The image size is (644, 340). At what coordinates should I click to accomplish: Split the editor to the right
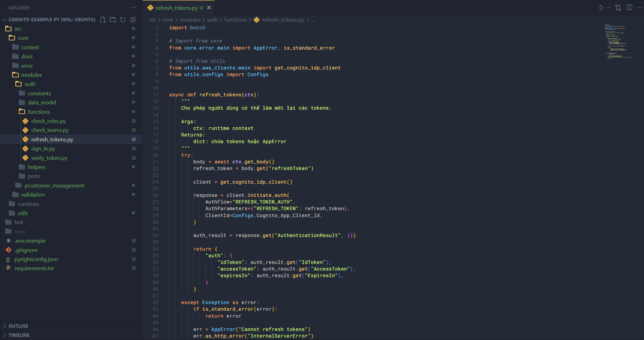(x=629, y=8)
